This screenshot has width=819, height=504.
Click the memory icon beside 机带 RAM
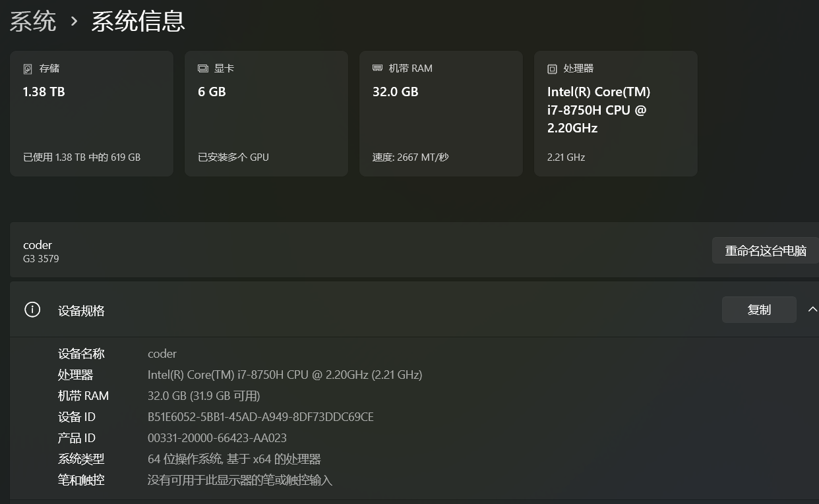click(378, 68)
